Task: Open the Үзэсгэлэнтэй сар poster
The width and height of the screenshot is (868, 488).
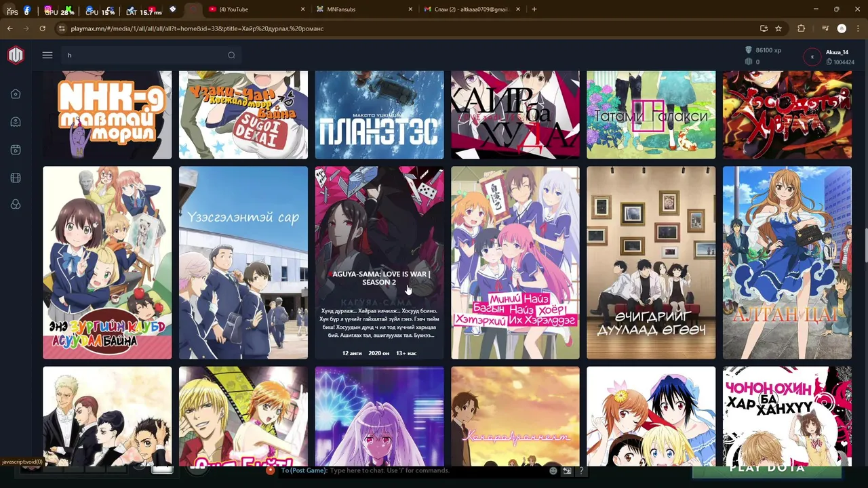Action: point(243,263)
